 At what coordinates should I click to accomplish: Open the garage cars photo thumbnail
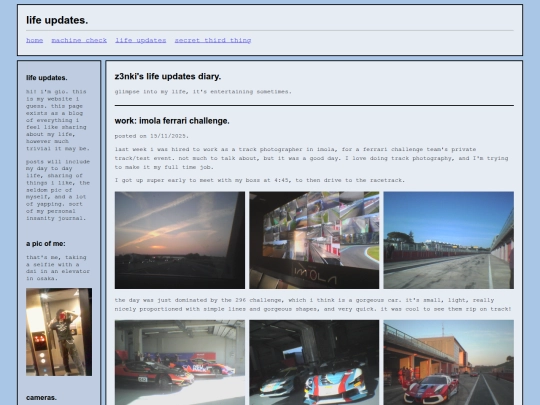click(x=180, y=362)
